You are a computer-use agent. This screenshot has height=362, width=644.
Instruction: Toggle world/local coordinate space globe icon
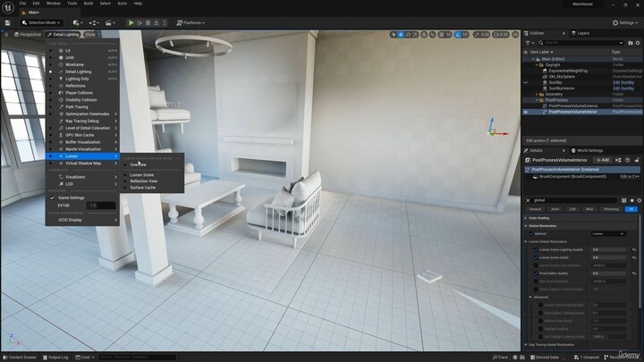(424, 35)
